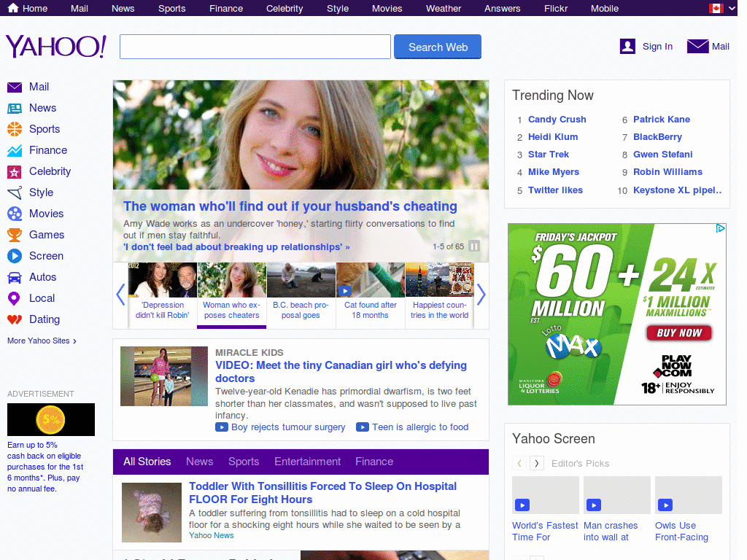The width and height of the screenshot is (747, 560).
Task: Open the Mail sidebar icon
Action: pyautogui.click(x=15, y=87)
